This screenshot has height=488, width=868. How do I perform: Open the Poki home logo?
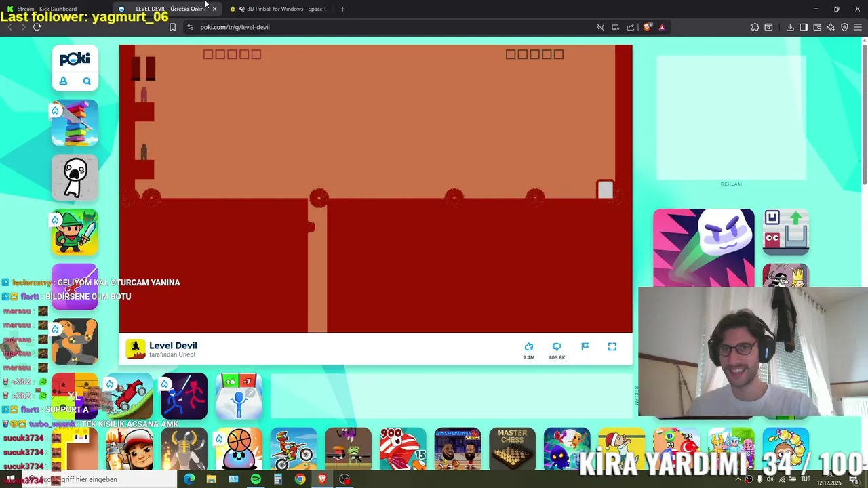click(x=75, y=59)
